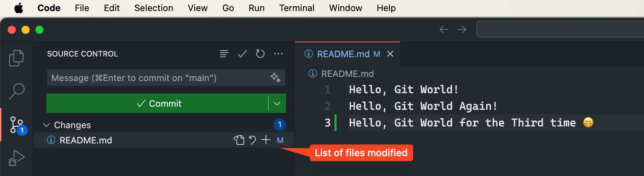This screenshot has height=176, width=644.
Task: Refresh source control with circular arrow
Action: click(260, 54)
